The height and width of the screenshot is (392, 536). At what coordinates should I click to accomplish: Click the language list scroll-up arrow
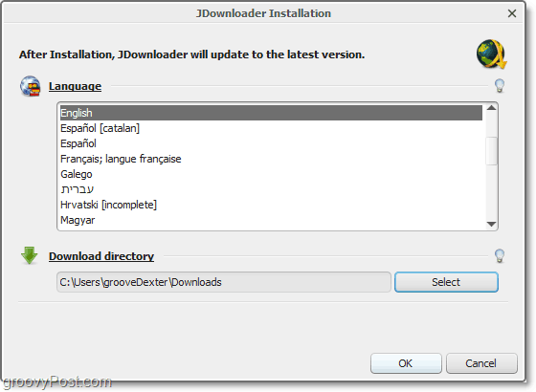[492, 108]
